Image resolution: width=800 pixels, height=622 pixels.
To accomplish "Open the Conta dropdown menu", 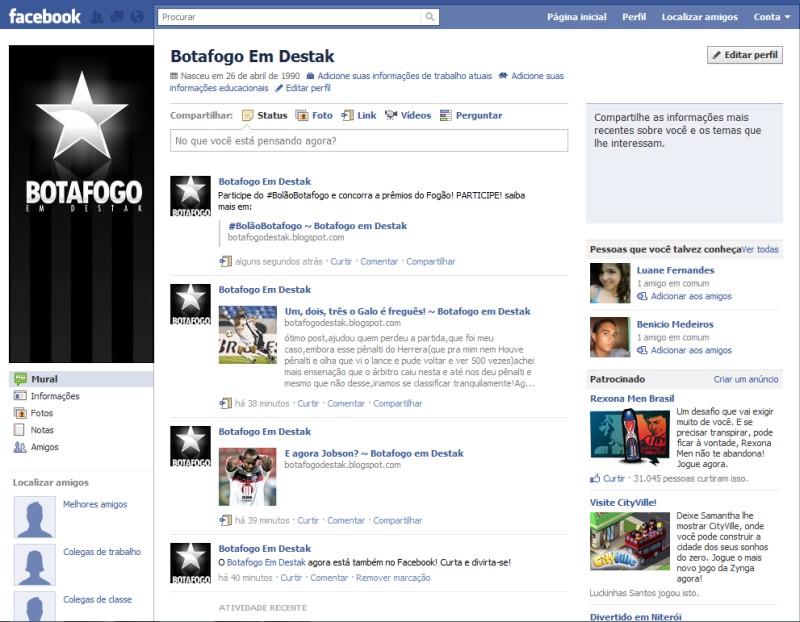I will [772, 17].
